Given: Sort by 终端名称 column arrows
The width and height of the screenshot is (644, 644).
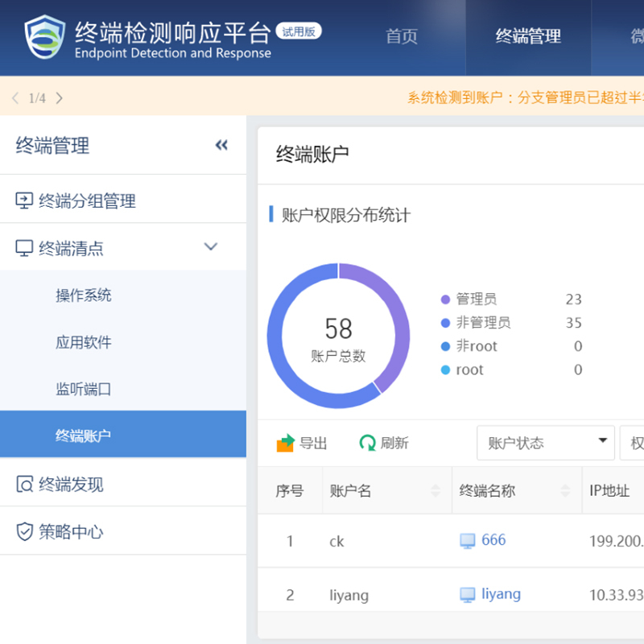Looking at the screenshot, I should click(566, 490).
